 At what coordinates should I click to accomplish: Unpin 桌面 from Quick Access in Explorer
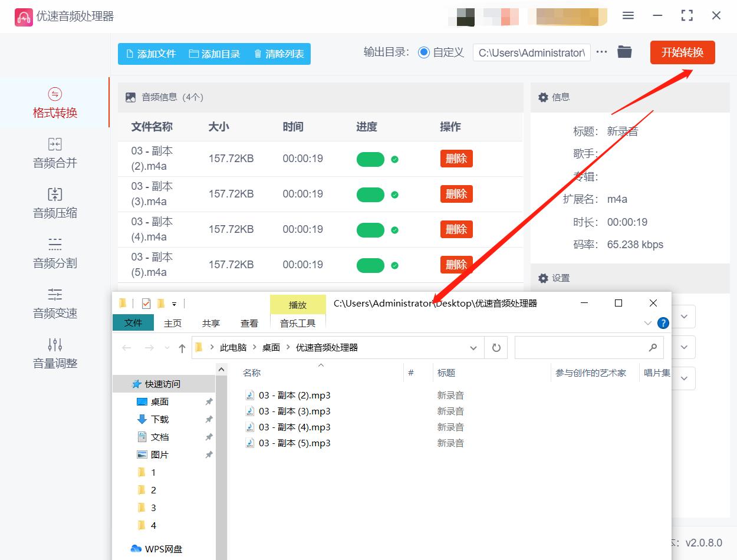209,401
